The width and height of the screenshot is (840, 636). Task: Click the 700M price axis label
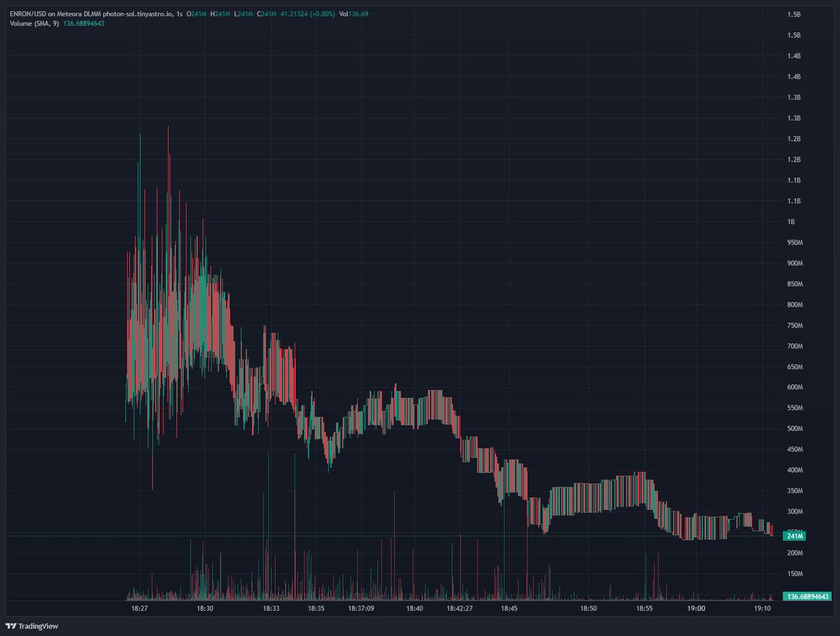[794, 346]
